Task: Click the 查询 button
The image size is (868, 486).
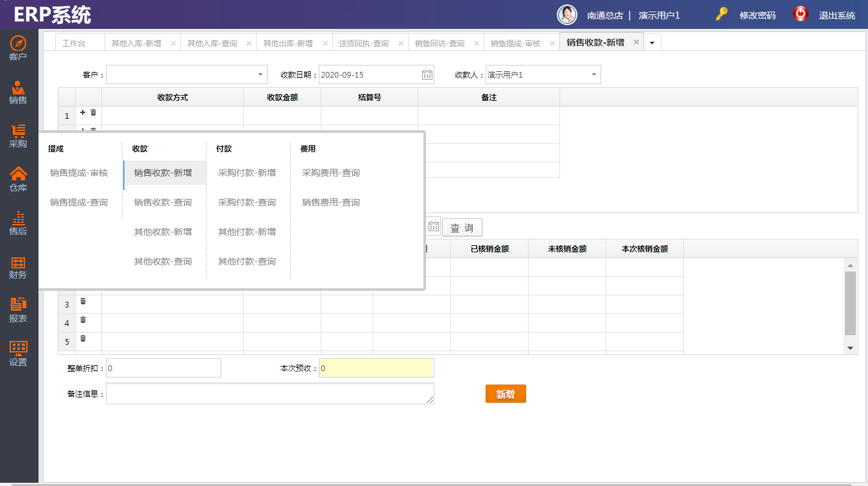Action: [x=462, y=228]
